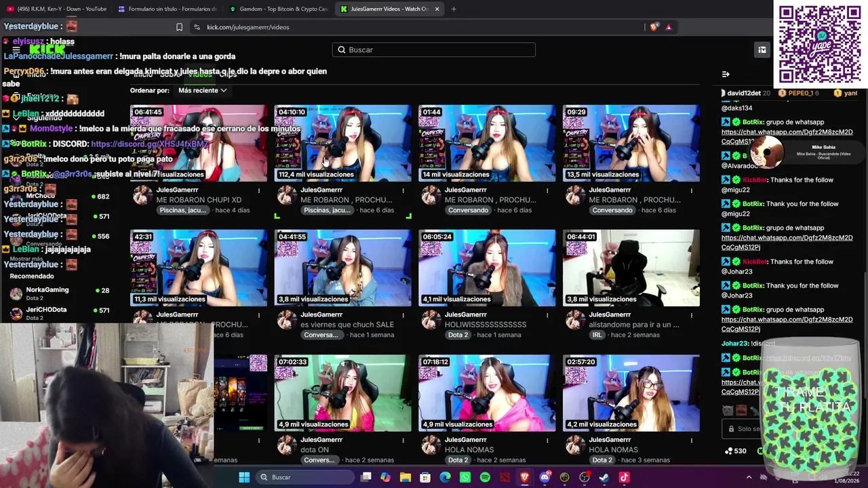The height and width of the screenshot is (488, 868).
Task: Open Discord from the taskbar
Action: coord(545,477)
